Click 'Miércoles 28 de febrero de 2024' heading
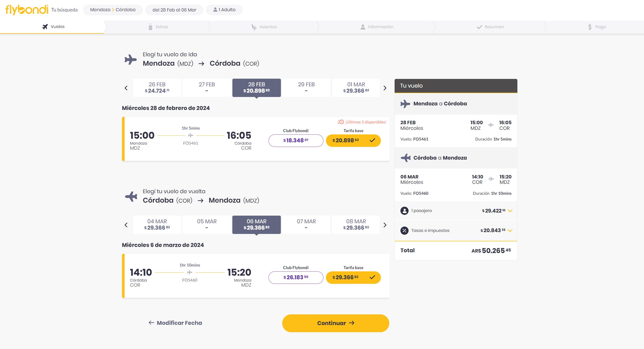The height and width of the screenshot is (349, 644). point(166,108)
